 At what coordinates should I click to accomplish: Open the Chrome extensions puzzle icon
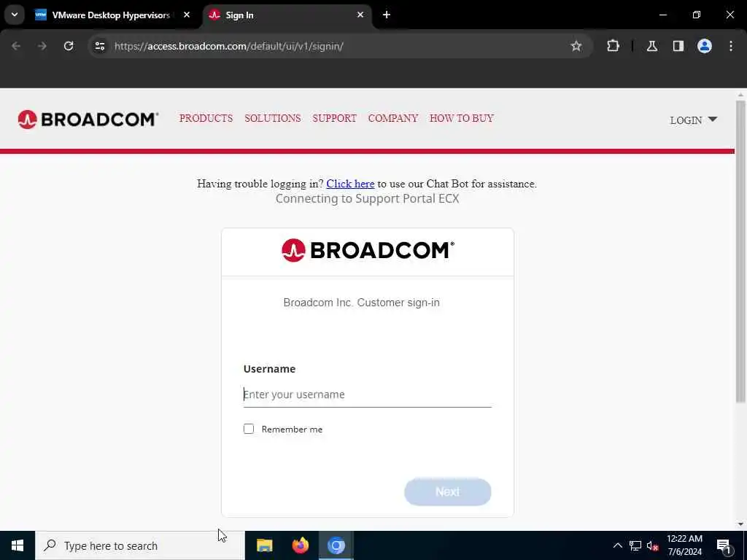point(613,46)
